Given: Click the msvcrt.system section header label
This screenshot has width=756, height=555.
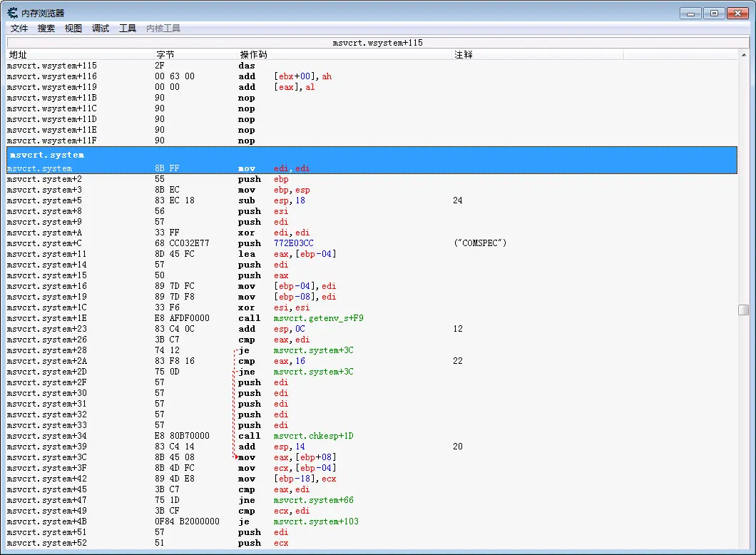Looking at the screenshot, I should (47, 156).
